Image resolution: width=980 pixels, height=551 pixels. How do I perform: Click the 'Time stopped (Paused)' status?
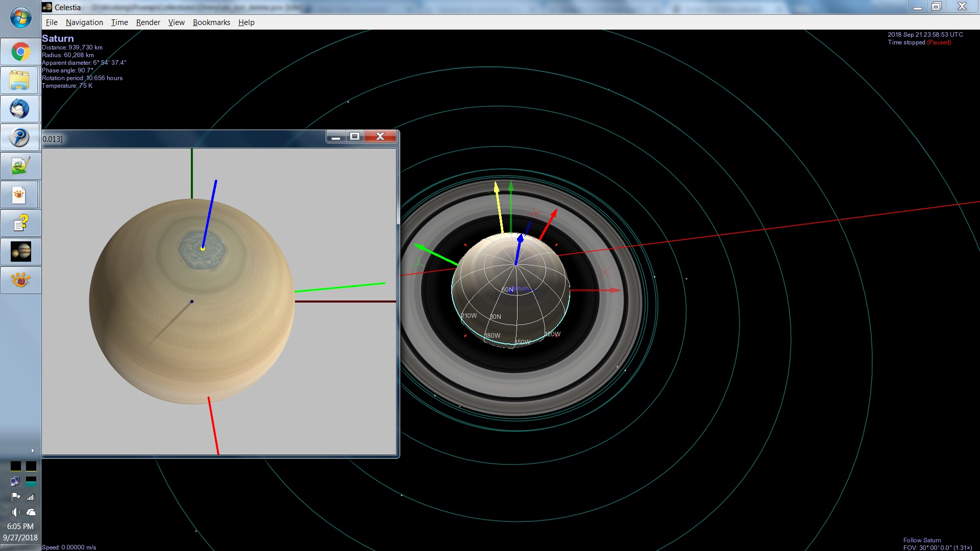[919, 42]
